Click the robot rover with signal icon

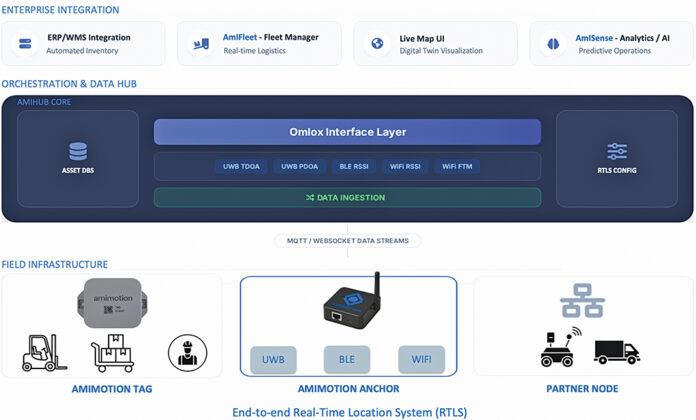(561, 347)
